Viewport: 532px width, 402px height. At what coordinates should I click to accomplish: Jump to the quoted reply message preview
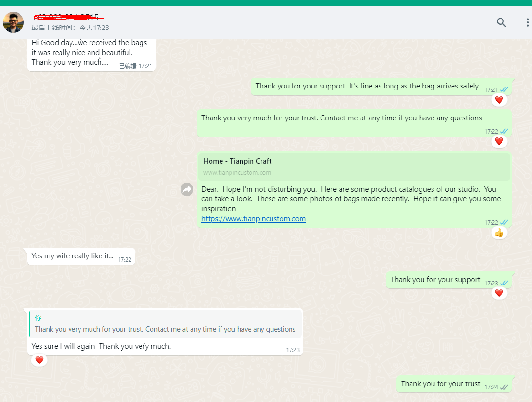pos(165,324)
